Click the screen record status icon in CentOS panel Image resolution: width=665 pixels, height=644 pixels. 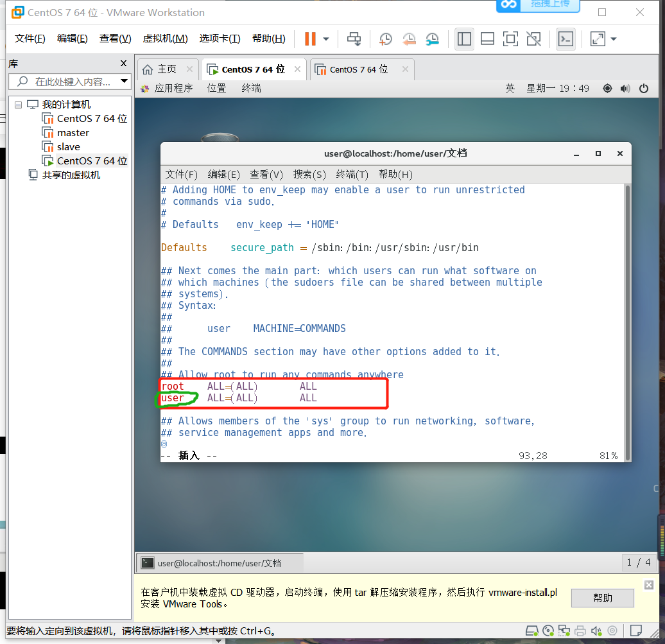[607, 88]
